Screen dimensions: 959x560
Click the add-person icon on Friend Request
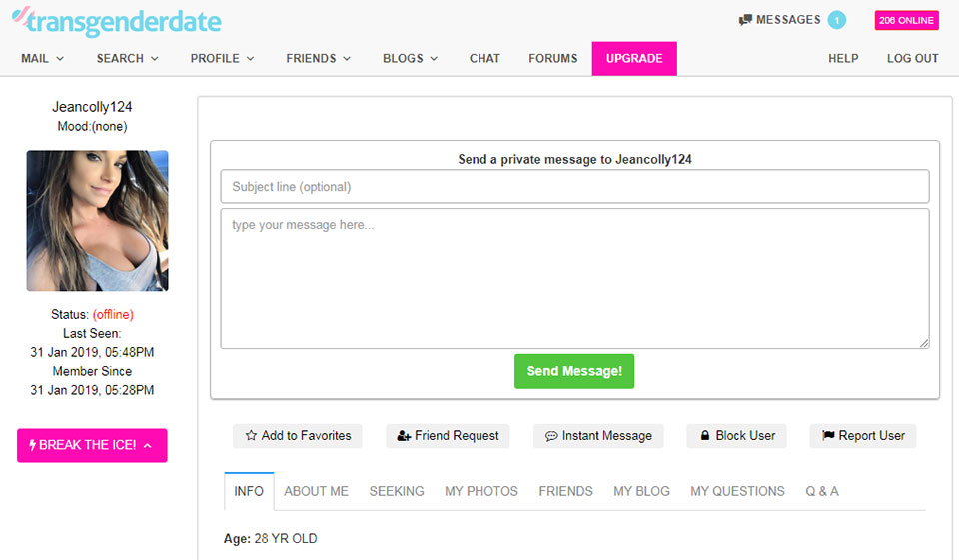coord(404,436)
